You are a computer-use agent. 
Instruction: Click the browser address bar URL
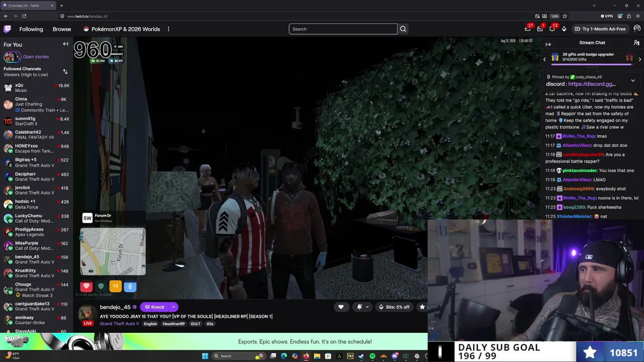click(x=87, y=16)
